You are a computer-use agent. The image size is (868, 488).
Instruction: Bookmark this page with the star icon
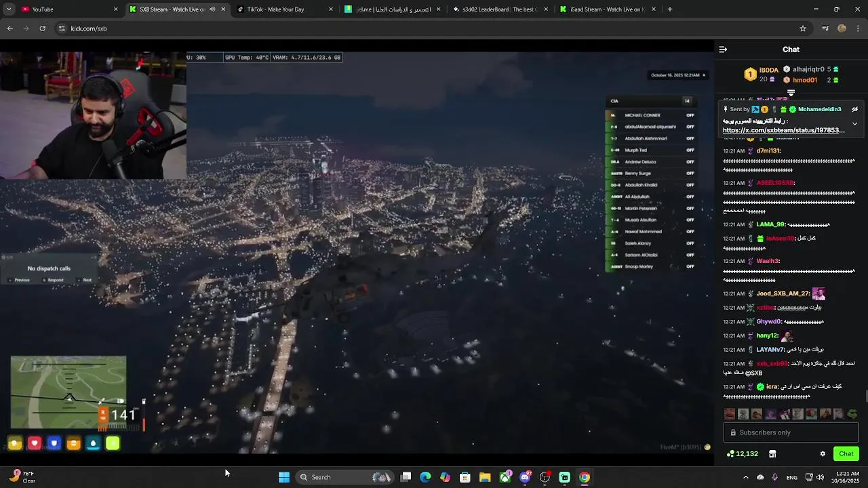(803, 28)
